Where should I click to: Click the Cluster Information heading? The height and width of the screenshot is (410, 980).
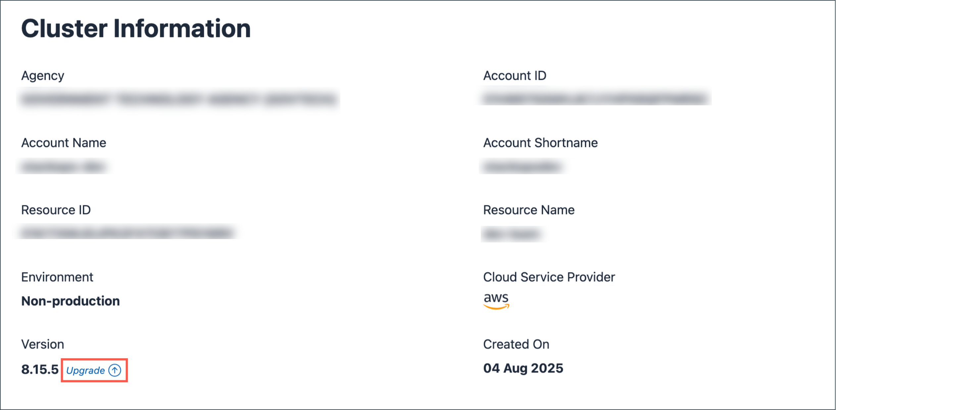pos(136,27)
